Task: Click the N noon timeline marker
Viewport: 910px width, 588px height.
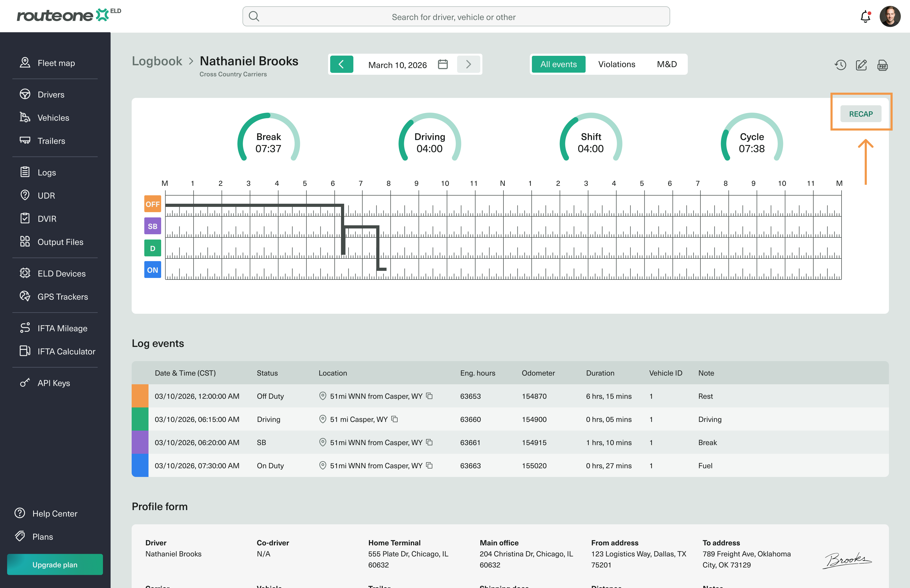Action: click(x=503, y=183)
